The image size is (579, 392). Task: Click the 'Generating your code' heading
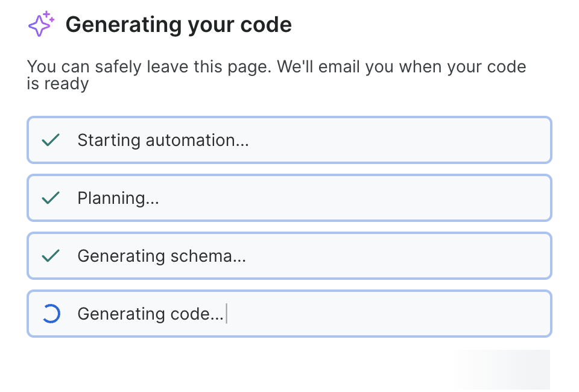tap(179, 25)
